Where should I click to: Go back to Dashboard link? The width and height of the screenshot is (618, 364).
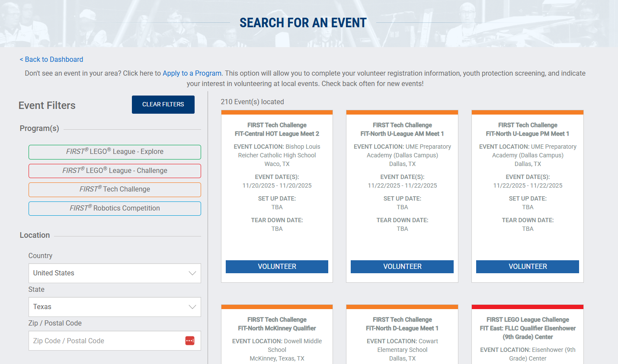click(51, 59)
